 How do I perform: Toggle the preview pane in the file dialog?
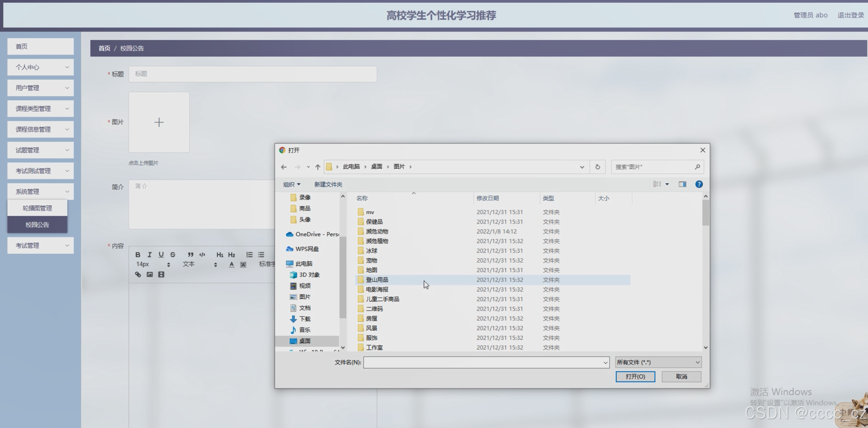tap(682, 184)
